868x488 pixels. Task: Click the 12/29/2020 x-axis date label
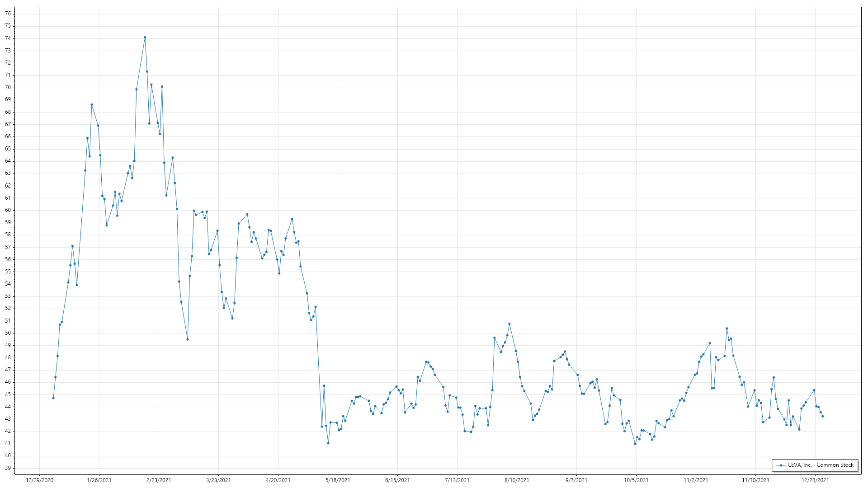pyautogui.click(x=39, y=480)
